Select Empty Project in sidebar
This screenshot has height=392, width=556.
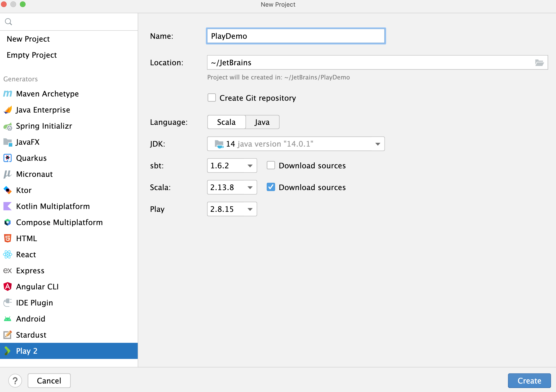pyautogui.click(x=32, y=55)
